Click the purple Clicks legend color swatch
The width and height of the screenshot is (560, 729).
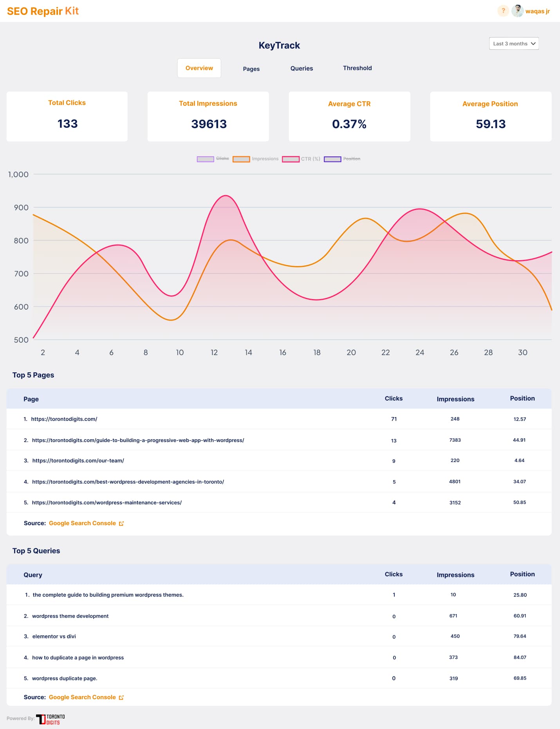(x=205, y=159)
